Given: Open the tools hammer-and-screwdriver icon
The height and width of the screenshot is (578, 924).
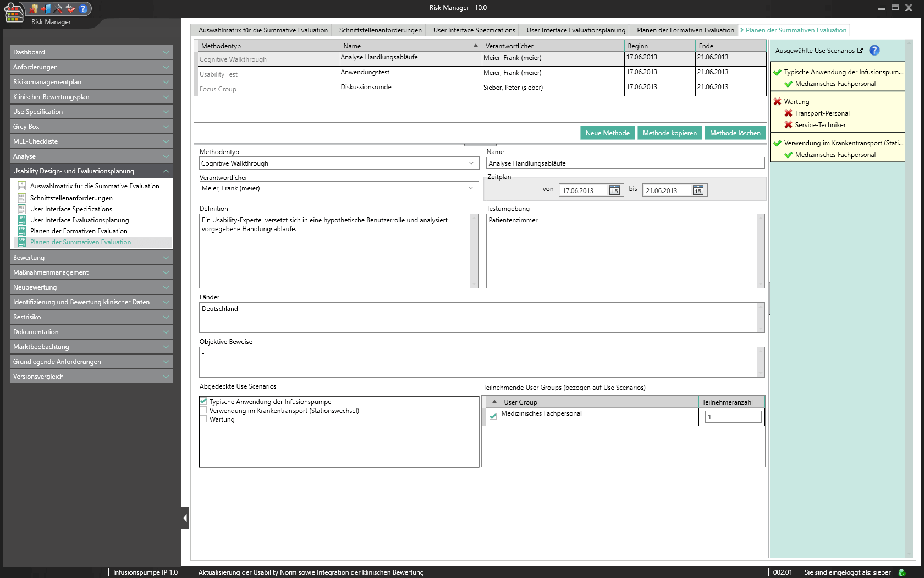Looking at the screenshot, I should (58, 8).
